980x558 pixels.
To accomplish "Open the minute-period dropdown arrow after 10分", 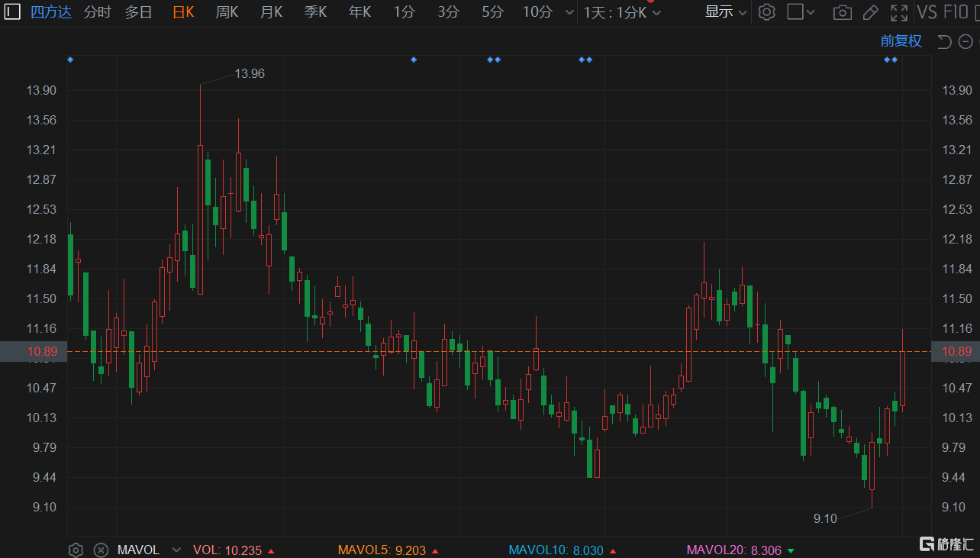I will pos(569,12).
